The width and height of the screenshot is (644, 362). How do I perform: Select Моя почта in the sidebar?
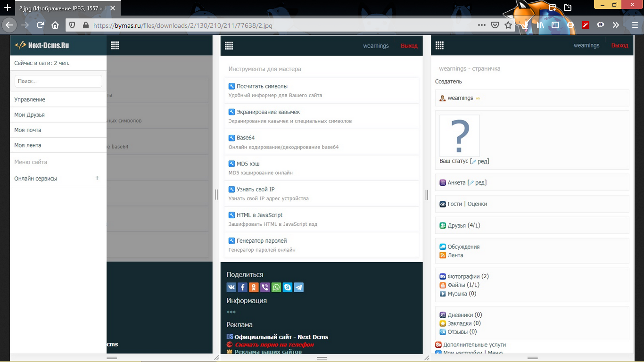coord(27,130)
